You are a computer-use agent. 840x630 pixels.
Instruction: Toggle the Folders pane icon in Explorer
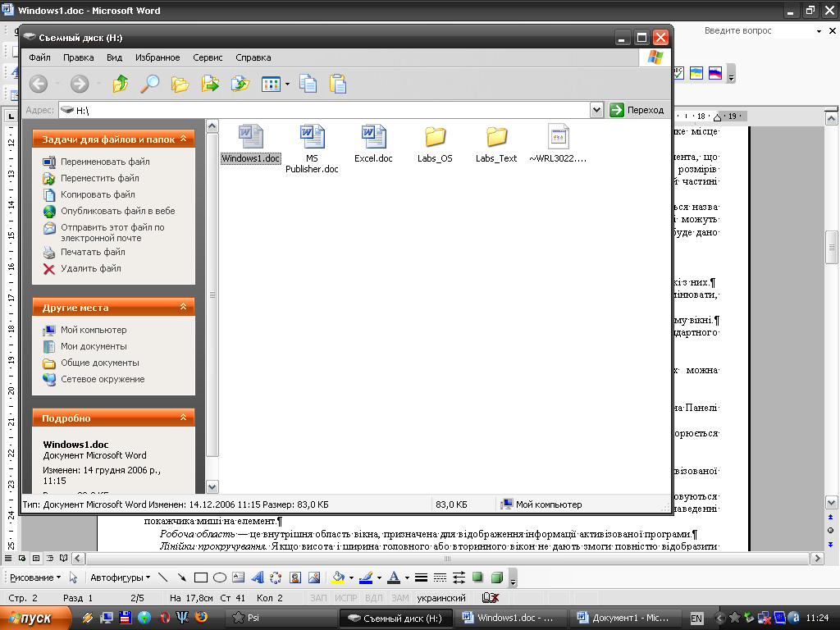click(180, 84)
